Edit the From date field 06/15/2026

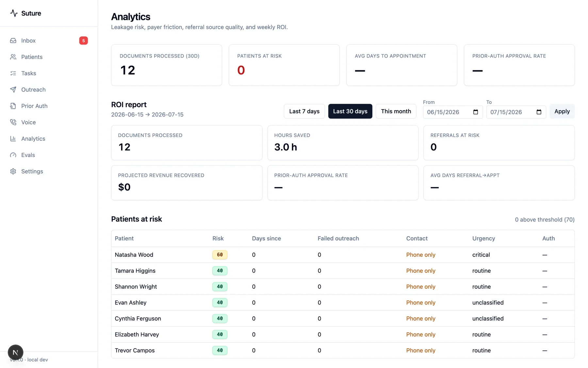pyautogui.click(x=453, y=112)
